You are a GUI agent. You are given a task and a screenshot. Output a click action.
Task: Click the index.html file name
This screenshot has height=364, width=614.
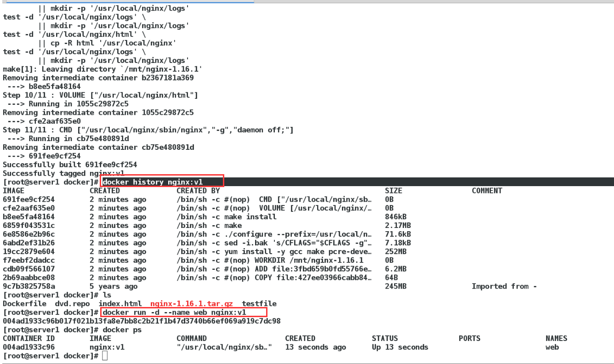click(120, 304)
